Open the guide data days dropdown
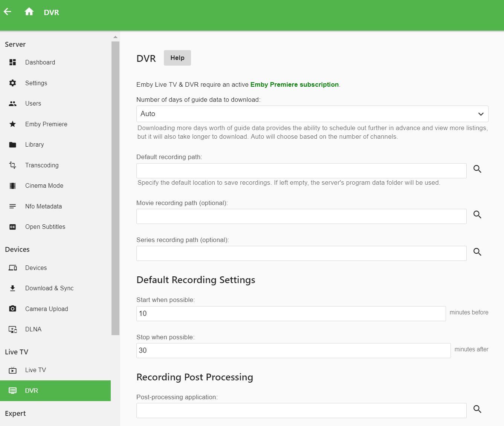 (x=312, y=114)
